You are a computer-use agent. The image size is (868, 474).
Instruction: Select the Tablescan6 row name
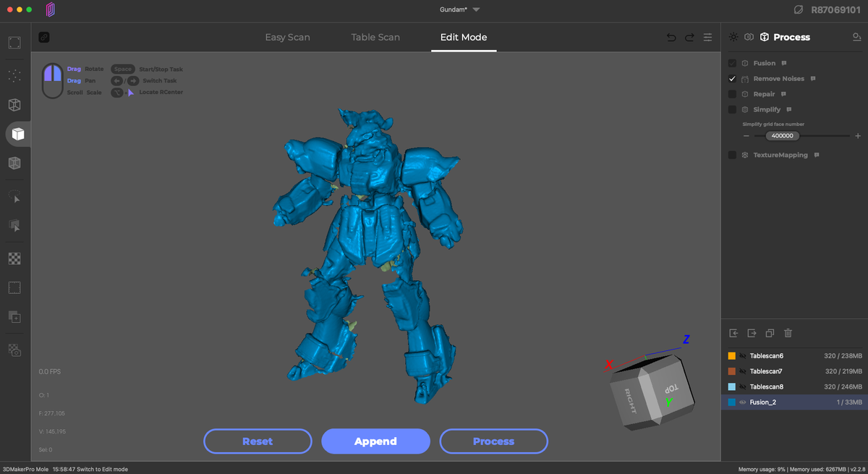(x=767, y=356)
